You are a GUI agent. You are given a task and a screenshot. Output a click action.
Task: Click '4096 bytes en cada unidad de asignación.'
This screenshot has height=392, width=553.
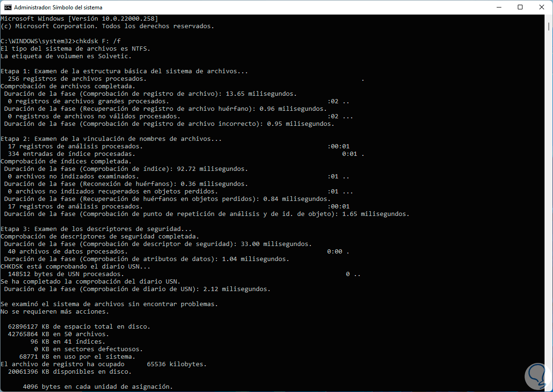[98, 387]
